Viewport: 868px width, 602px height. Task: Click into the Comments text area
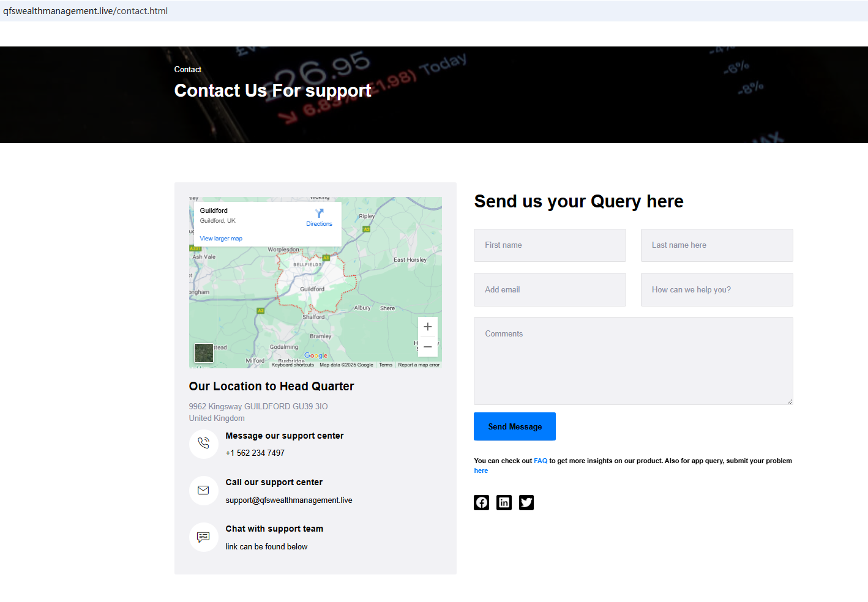(634, 361)
